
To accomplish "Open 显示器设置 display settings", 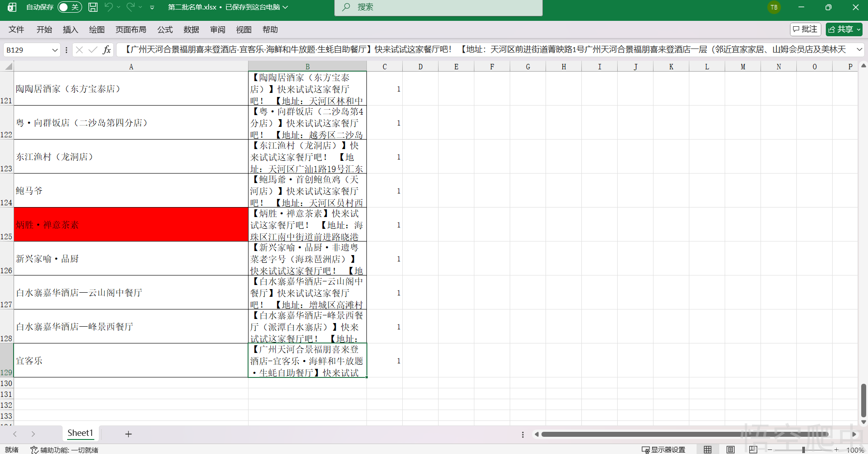I will click(x=663, y=449).
